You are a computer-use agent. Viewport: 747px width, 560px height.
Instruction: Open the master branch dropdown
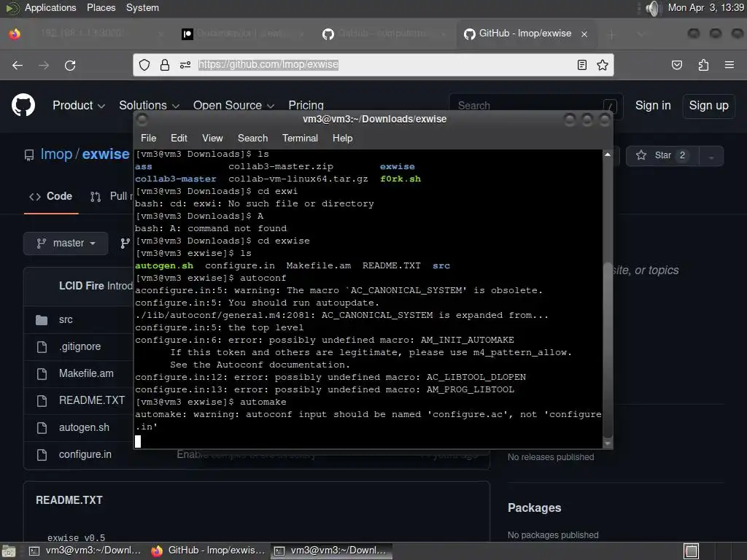point(66,244)
